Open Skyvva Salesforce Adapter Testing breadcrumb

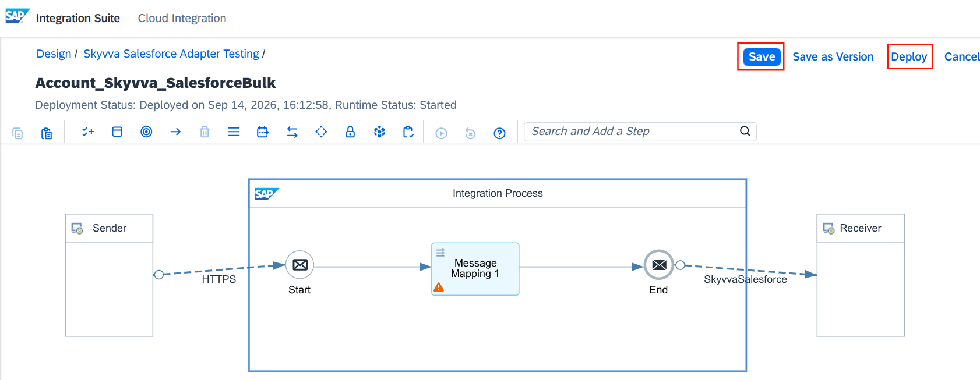[x=171, y=54]
